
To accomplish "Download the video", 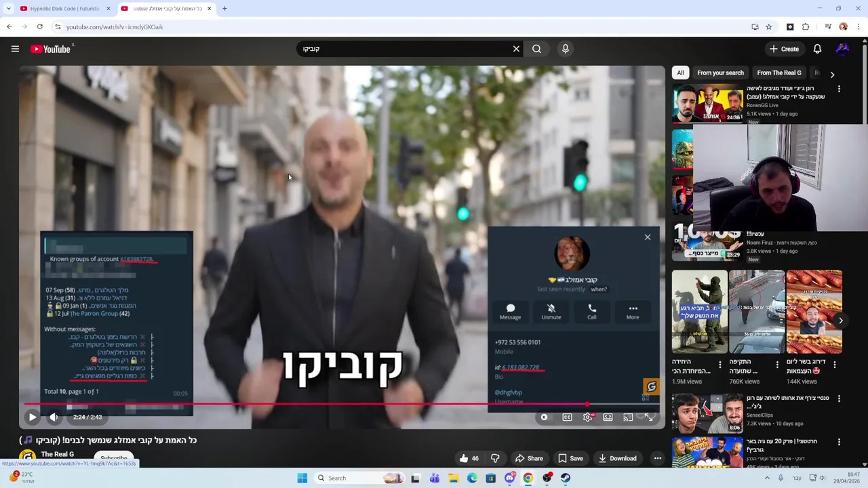I will [x=617, y=458].
